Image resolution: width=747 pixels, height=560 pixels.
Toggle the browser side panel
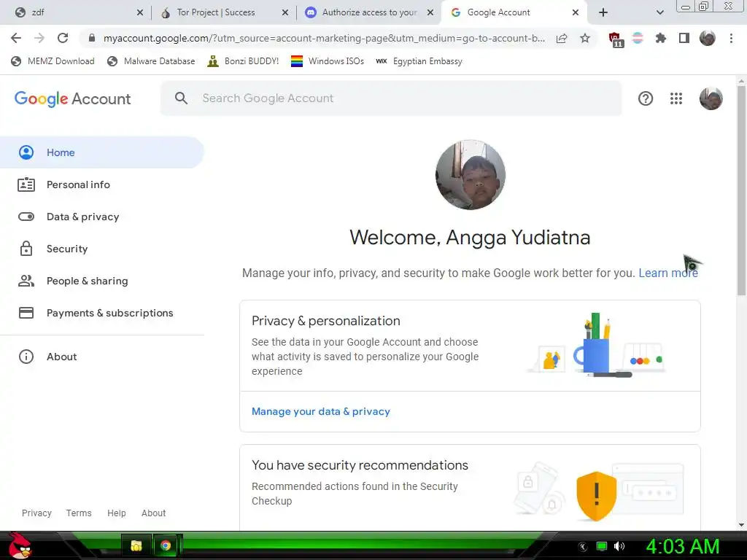[684, 38]
